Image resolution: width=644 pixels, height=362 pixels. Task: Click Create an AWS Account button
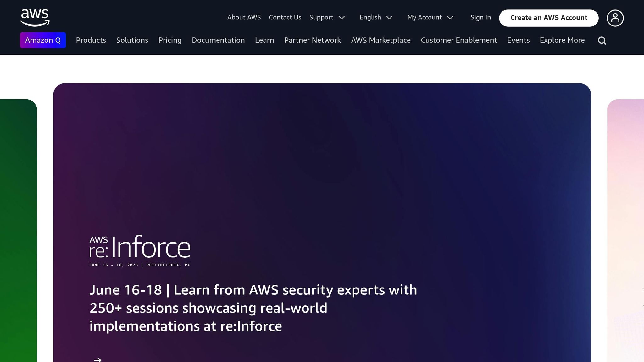point(549,18)
